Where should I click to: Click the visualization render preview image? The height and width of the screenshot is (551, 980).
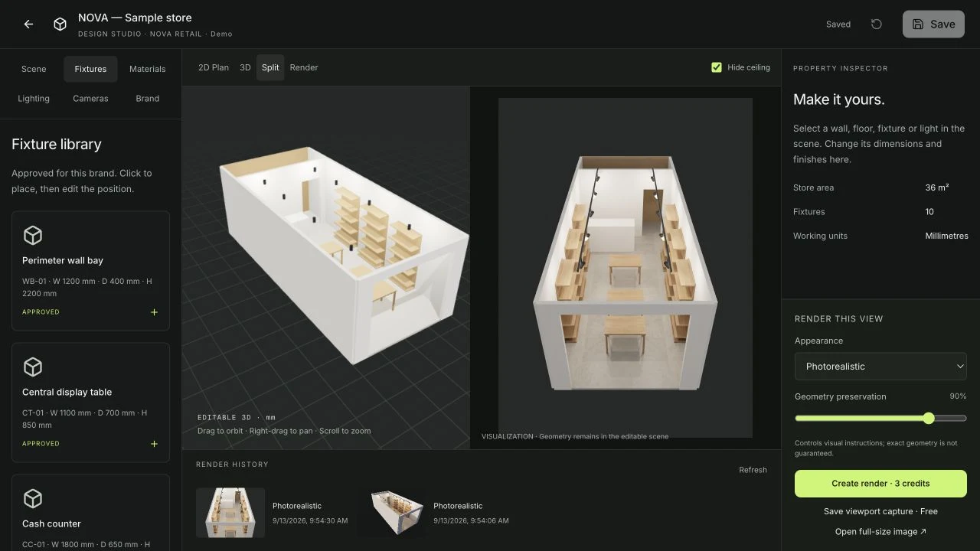625,268
